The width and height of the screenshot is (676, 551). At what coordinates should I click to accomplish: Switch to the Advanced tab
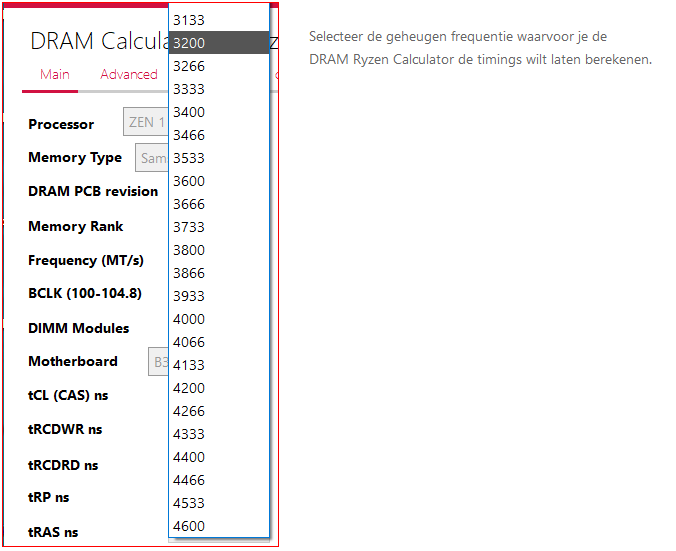pyautogui.click(x=128, y=74)
